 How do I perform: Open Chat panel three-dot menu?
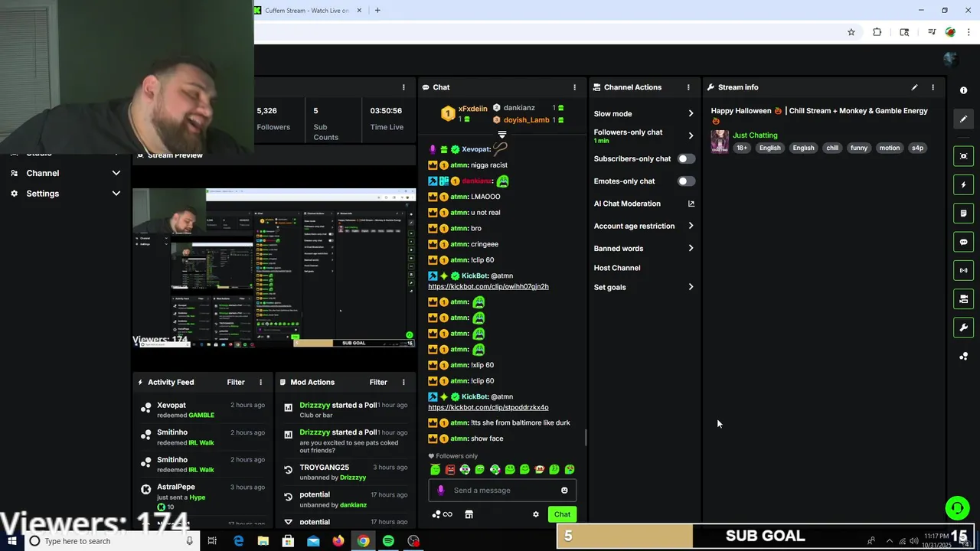pos(575,87)
